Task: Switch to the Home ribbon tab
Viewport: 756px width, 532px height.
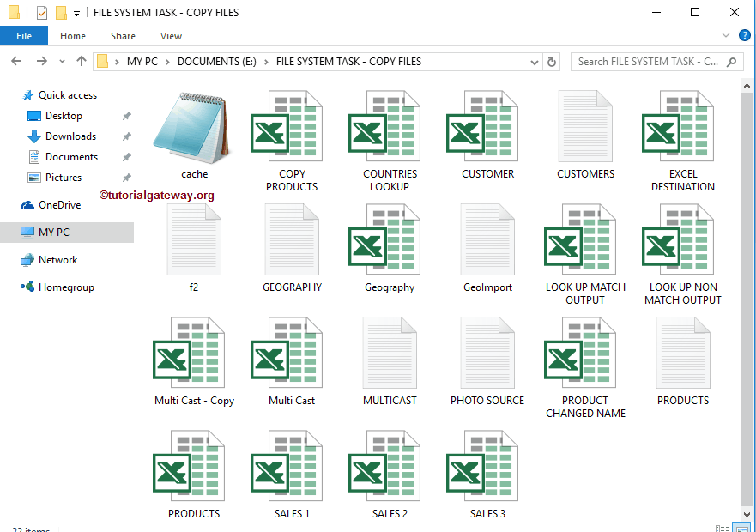Action: pyautogui.click(x=73, y=36)
